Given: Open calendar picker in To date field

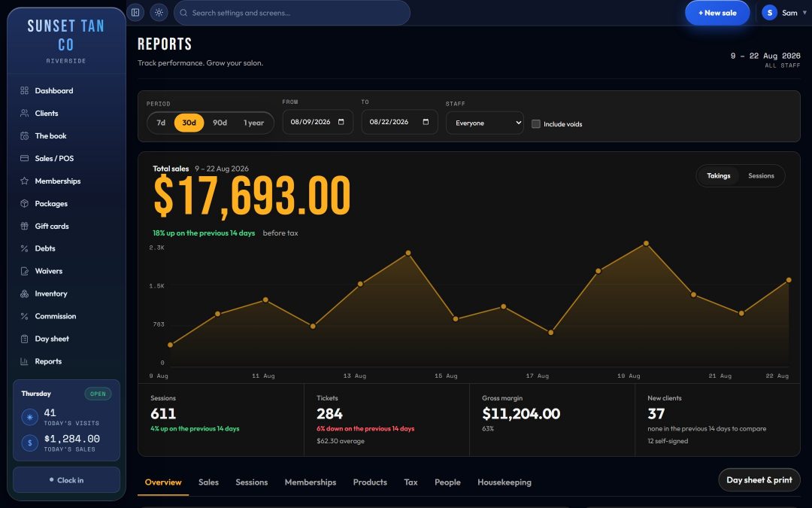Looking at the screenshot, I should (x=426, y=122).
